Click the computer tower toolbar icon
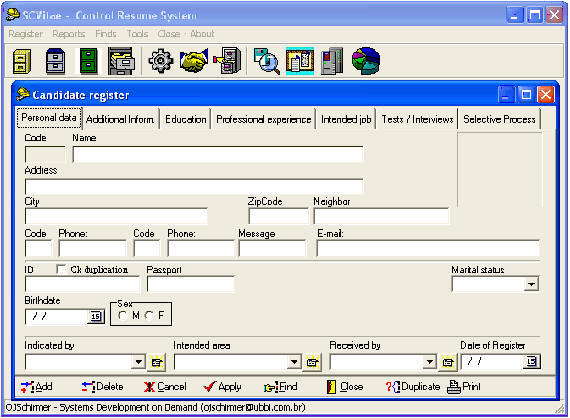 (332, 61)
